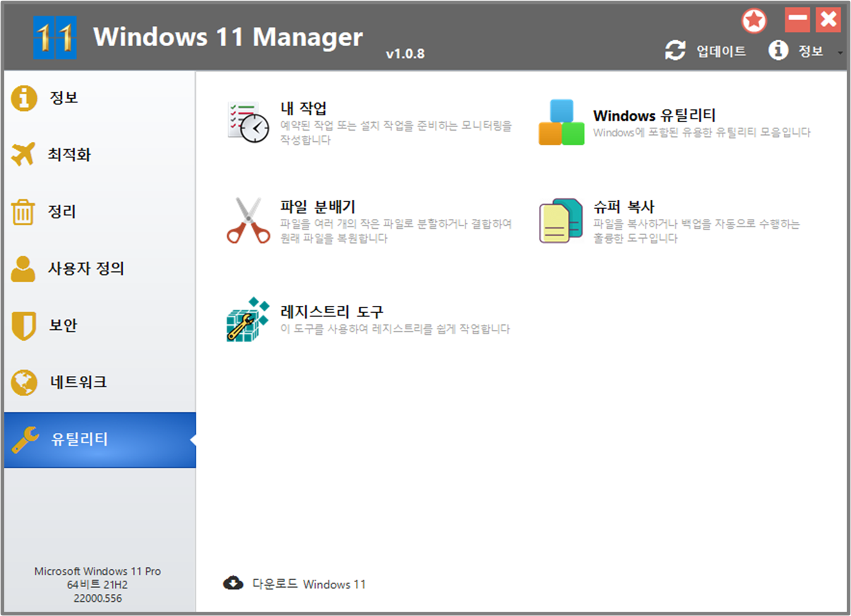Click the Microsoft Windows 11 Pro text
The width and height of the screenshot is (851, 616).
click(97, 571)
